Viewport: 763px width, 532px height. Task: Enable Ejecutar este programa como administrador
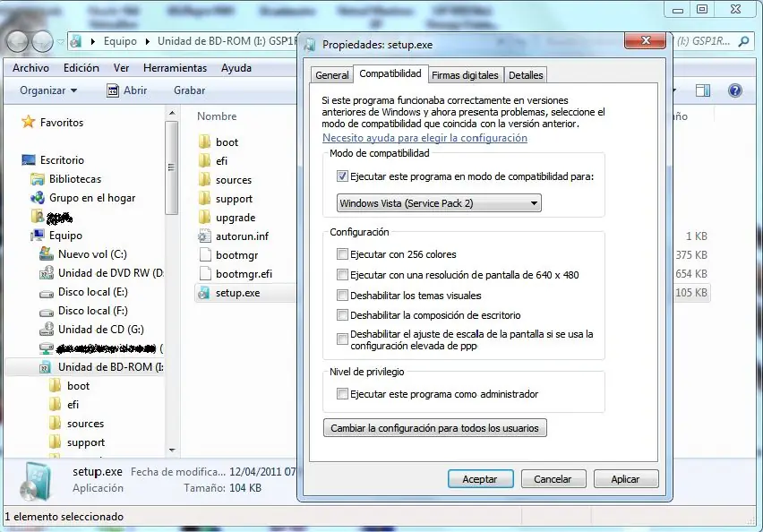(342, 394)
